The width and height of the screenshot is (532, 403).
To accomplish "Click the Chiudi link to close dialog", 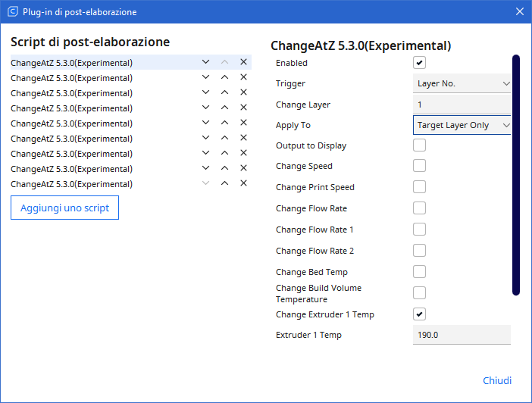I will point(496,380).
